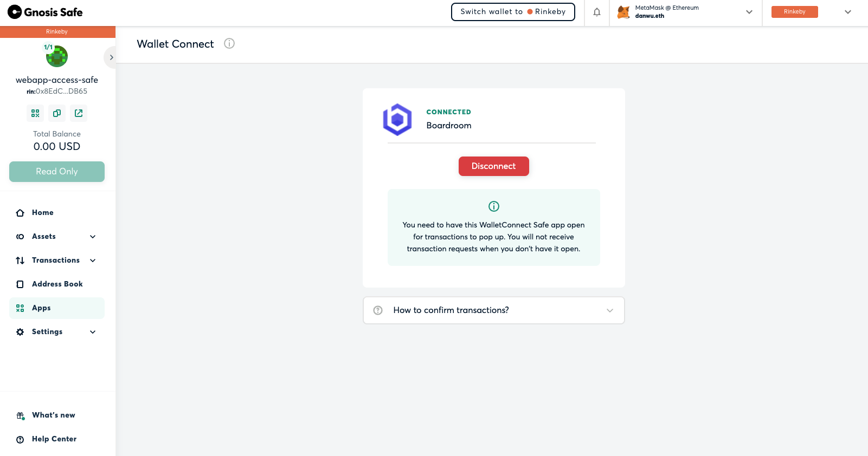Viewport: 868px width, 456px height.
Task: Click the Read Only button
Action: point(57,172)
